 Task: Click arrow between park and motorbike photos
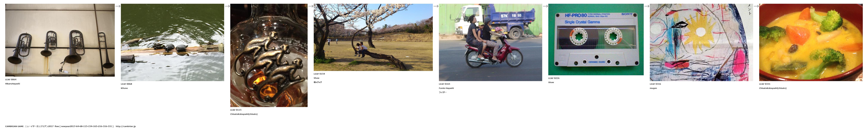point(436,6)
